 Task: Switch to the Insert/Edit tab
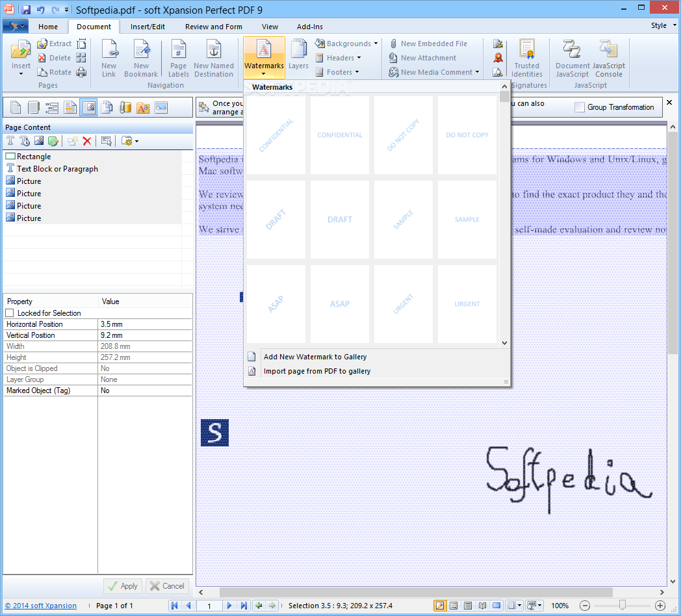[x=148, y=27]
